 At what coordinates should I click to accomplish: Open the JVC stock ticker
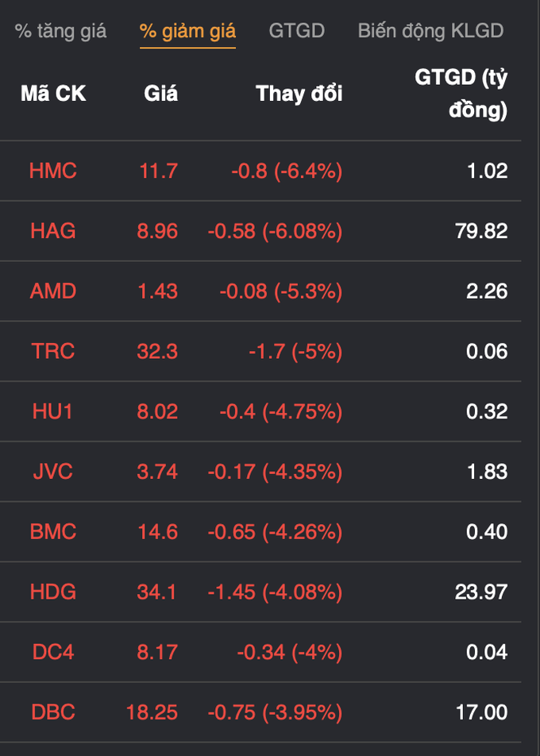pyautogui.click(x=53, y=472)
